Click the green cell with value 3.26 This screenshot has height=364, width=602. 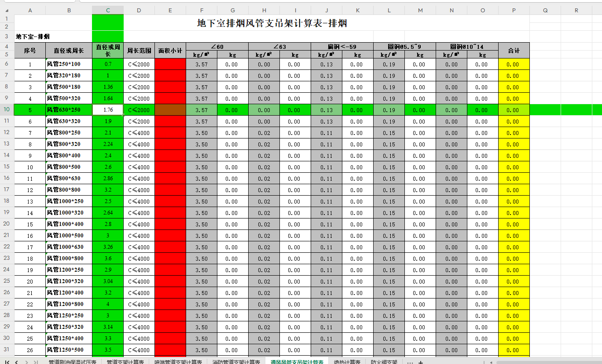pyautogui.click(x=108, y=247)
